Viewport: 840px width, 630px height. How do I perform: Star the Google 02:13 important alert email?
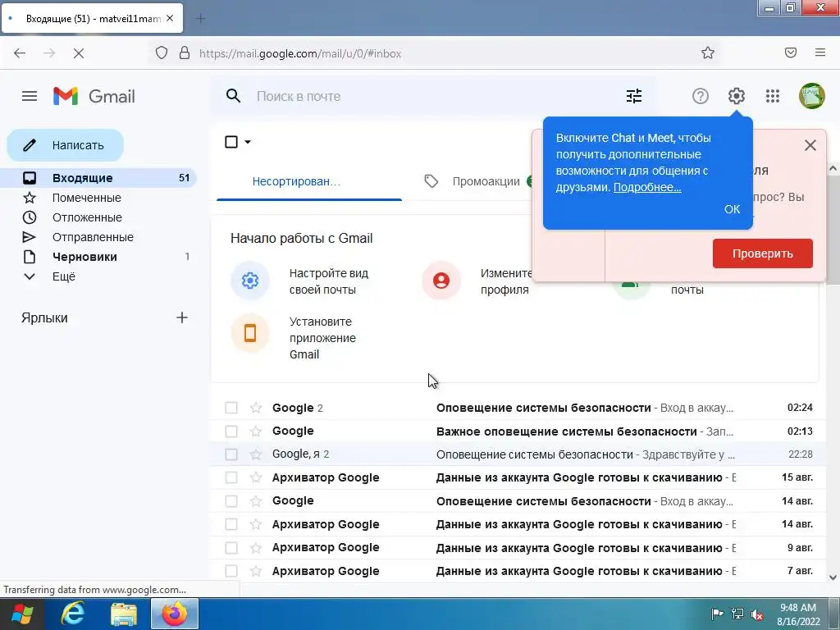[x=256, y=431]
